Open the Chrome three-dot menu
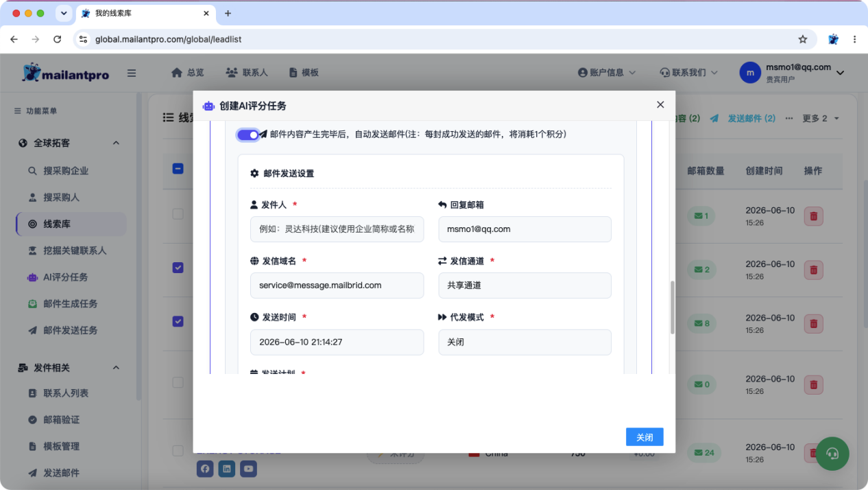The height and width of the screenshot is (490, 868). pos(854,39)
